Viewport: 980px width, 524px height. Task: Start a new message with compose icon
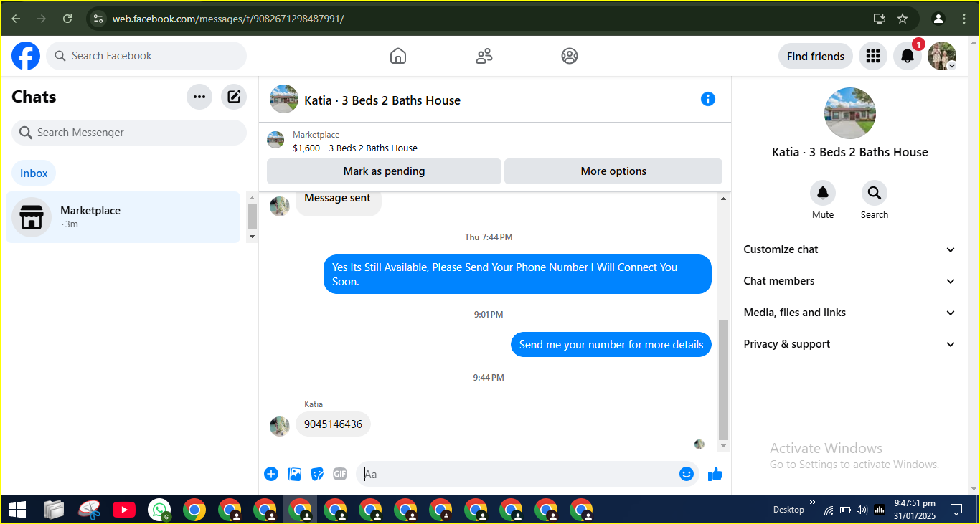tap(234, 97)
